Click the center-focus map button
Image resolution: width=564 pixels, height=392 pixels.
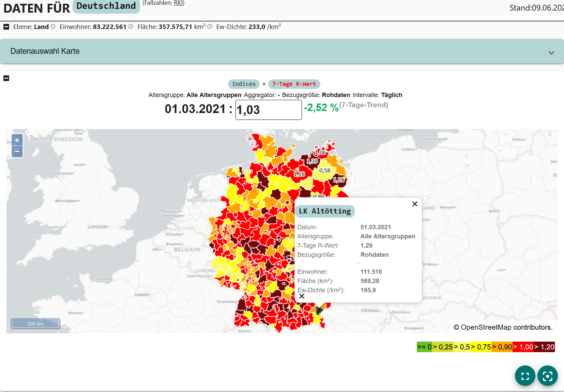[548, 376]
